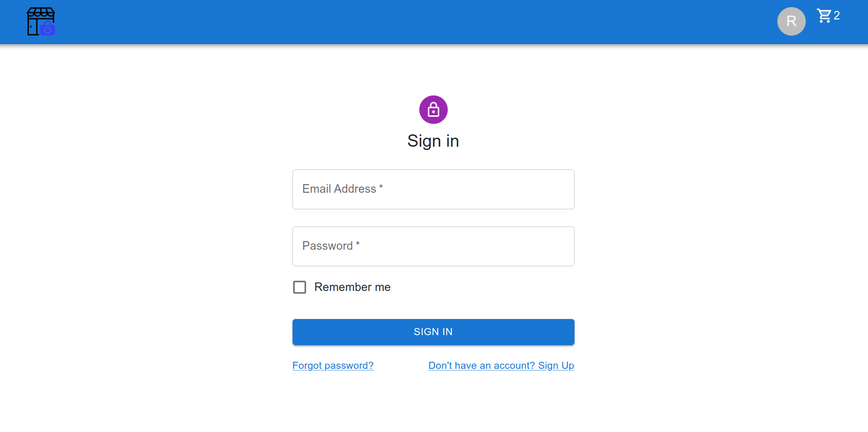The image size is (868, 432).
Task: Click the asterisk next to Password
Action: point(358,244)
